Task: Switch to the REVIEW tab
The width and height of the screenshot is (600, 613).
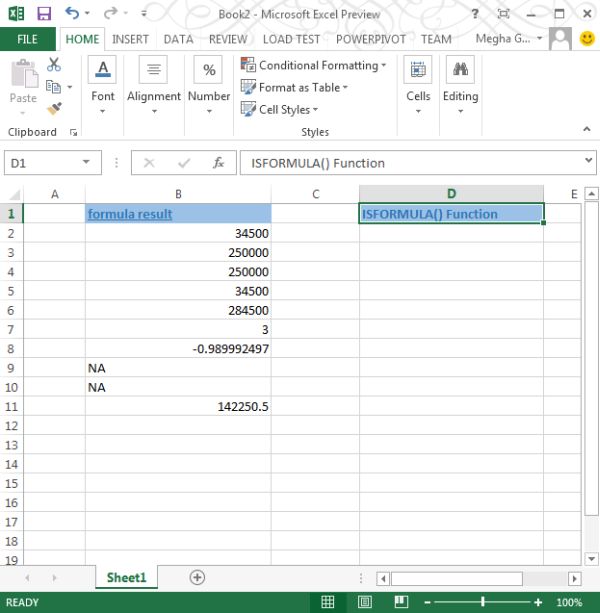Action: tap(228, 39)
